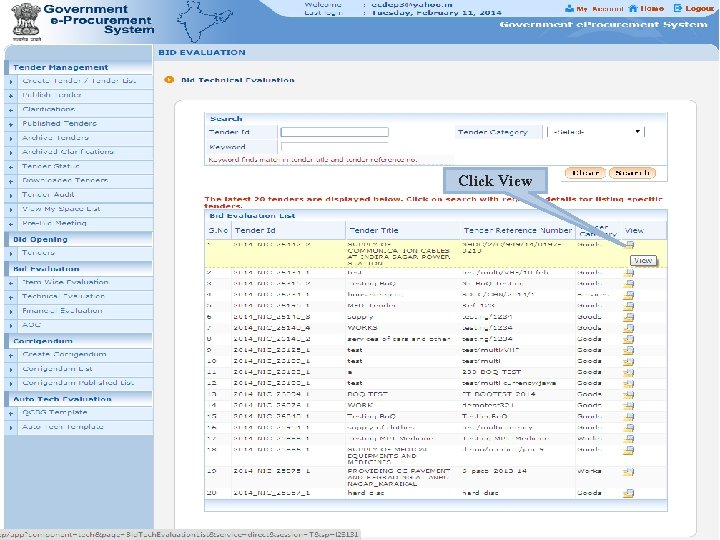The width and height of the screenshot is (720, 540).
Task: Open Tender Audit in sidebar
Action: (48, 195)
